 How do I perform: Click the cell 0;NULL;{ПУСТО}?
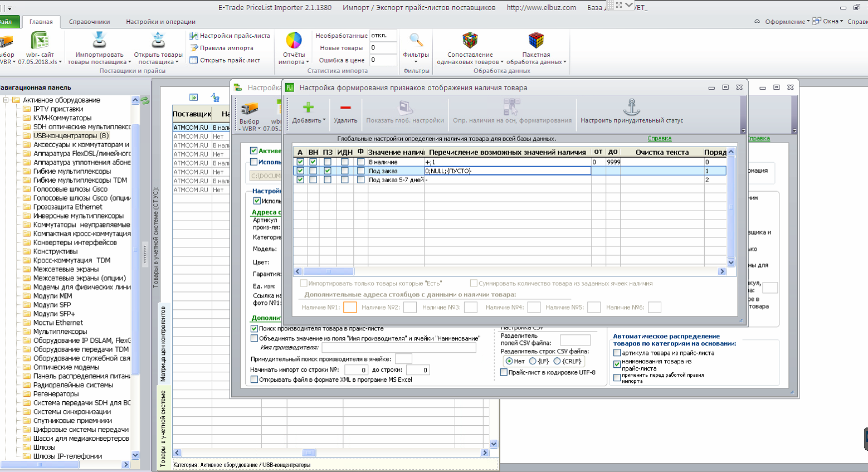508,171
